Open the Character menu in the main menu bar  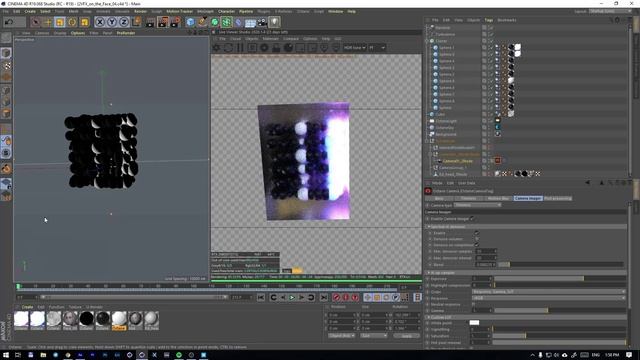tap(227, 11)
